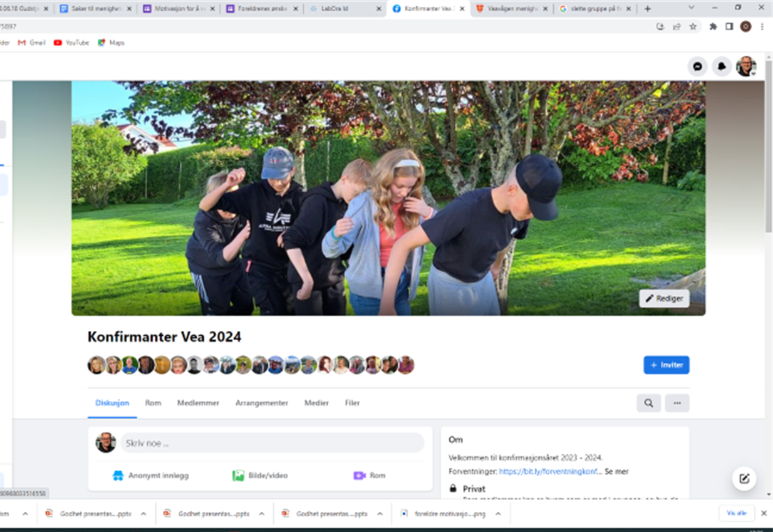Click the share page icon in address bar
The width and height of the screenshot is (773, 532).
tap(677, 26)
